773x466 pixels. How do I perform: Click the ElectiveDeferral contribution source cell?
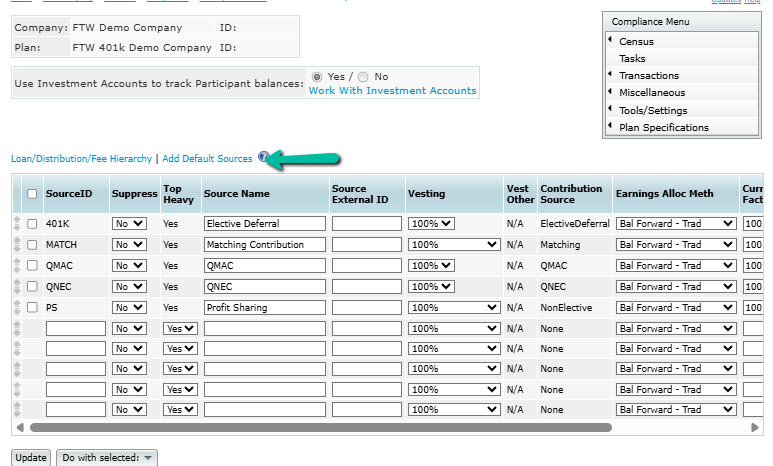pyautogui.click(x=575, y=223)
